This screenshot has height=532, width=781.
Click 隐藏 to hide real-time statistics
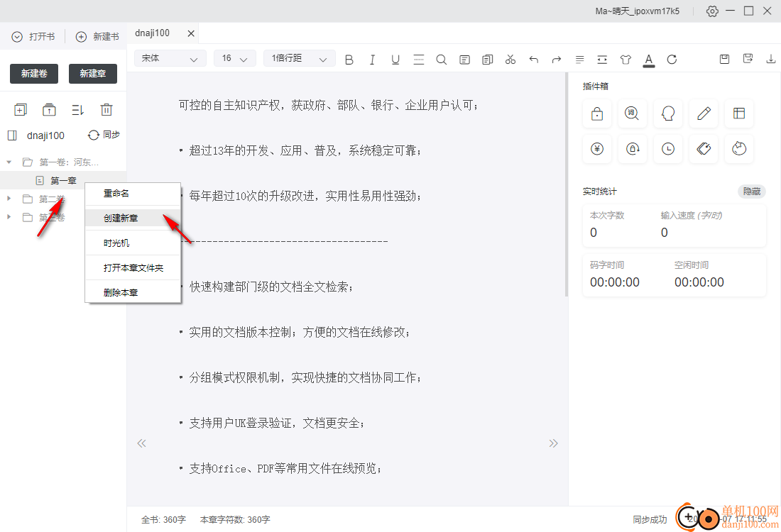pyautogui.click(x=752, y=192)
